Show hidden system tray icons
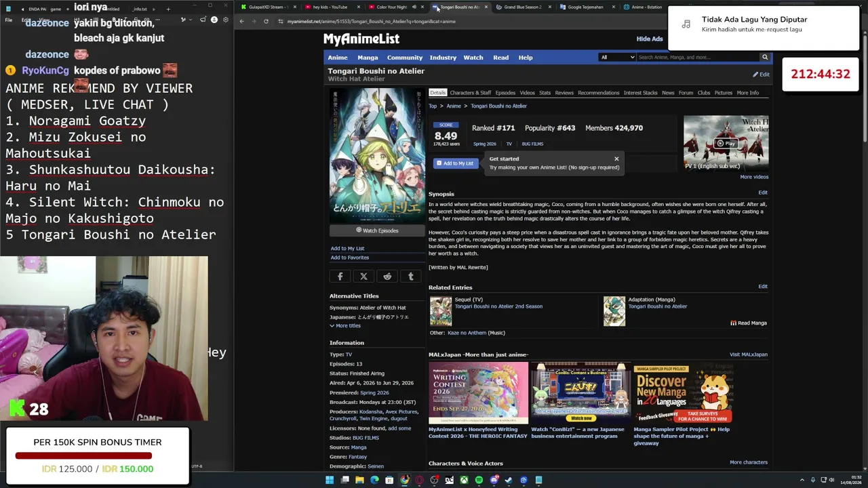 tap(802, 480)
